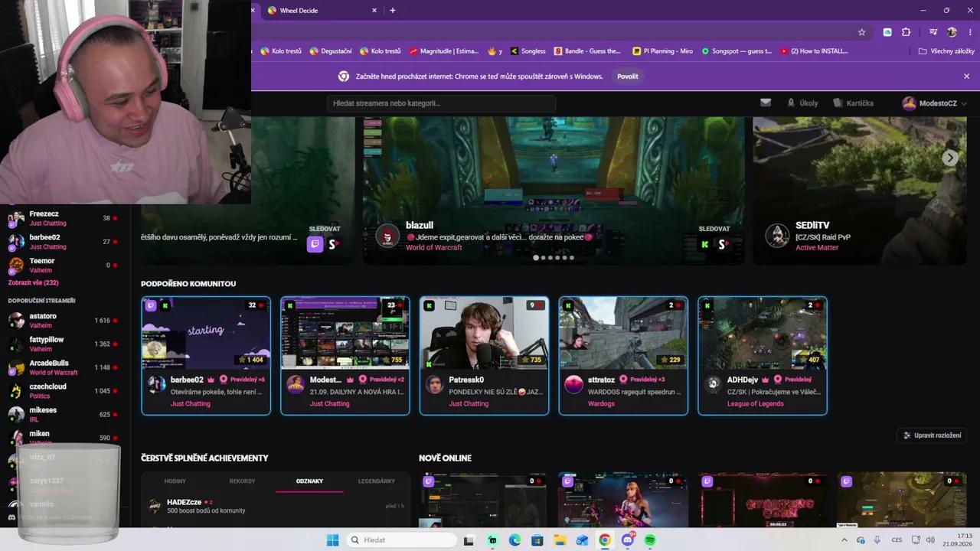Open the Active Matter category link

click(817, 248)
